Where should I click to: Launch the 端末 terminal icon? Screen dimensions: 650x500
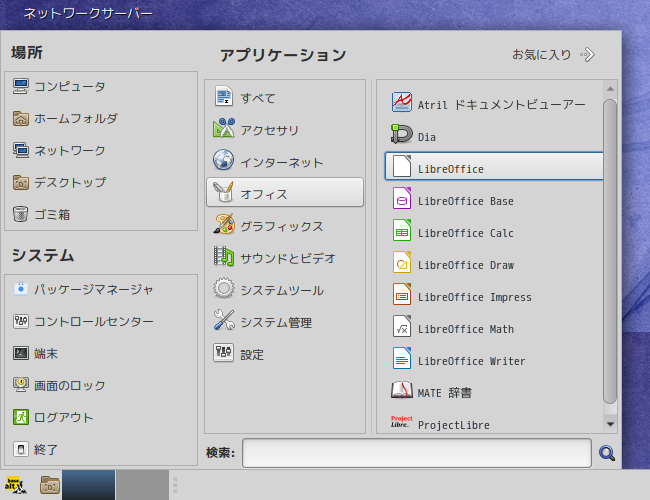coord(20,353)
